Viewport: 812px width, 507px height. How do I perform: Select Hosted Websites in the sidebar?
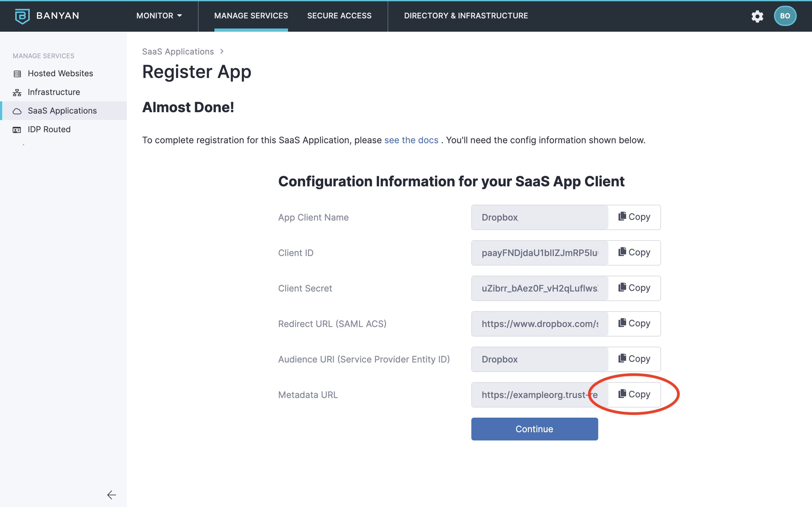(x=60, y=74)
